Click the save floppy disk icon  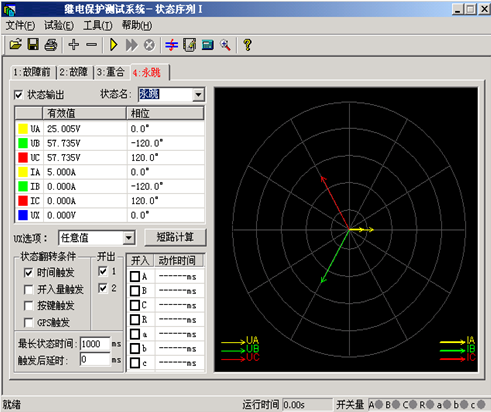pyautogui.click(x=33, y=44)
